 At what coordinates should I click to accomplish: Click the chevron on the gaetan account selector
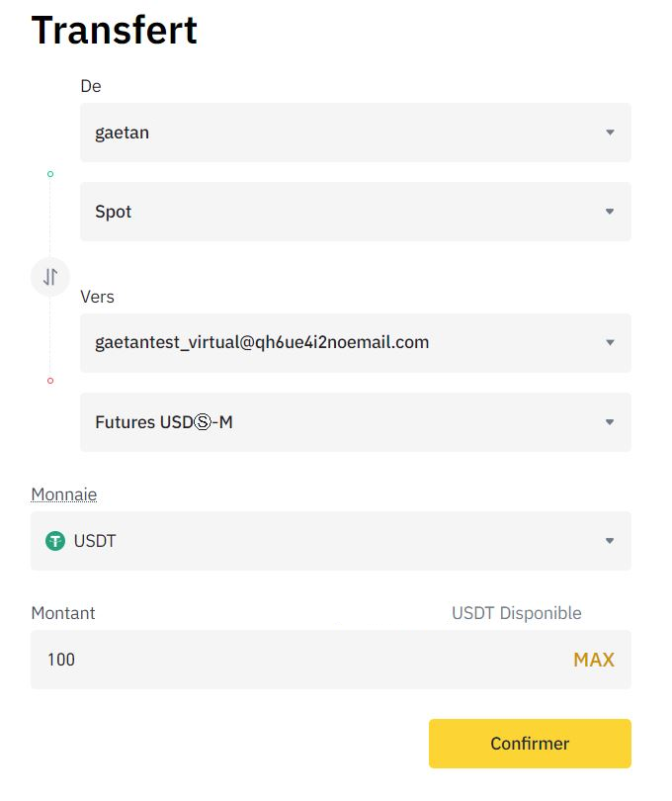pyautogui.click(x=610, y=133)
